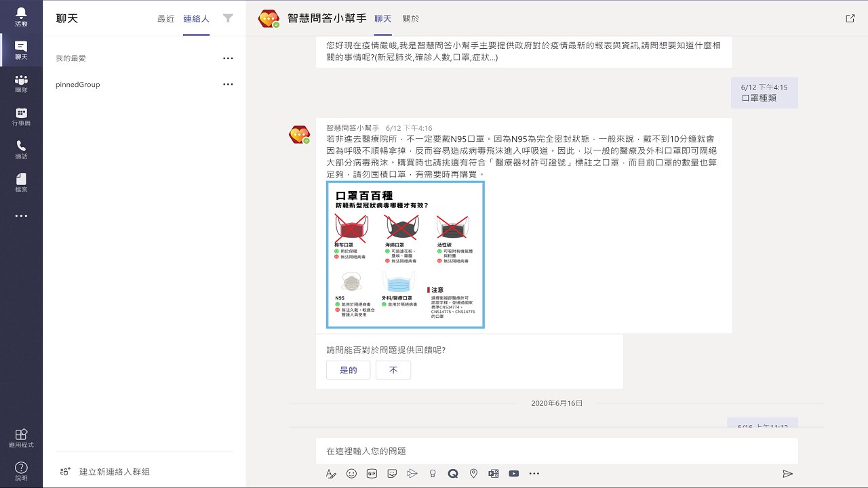Click the message input field
Viewport: 868px width, 488px height.
(x=557, y=451)
